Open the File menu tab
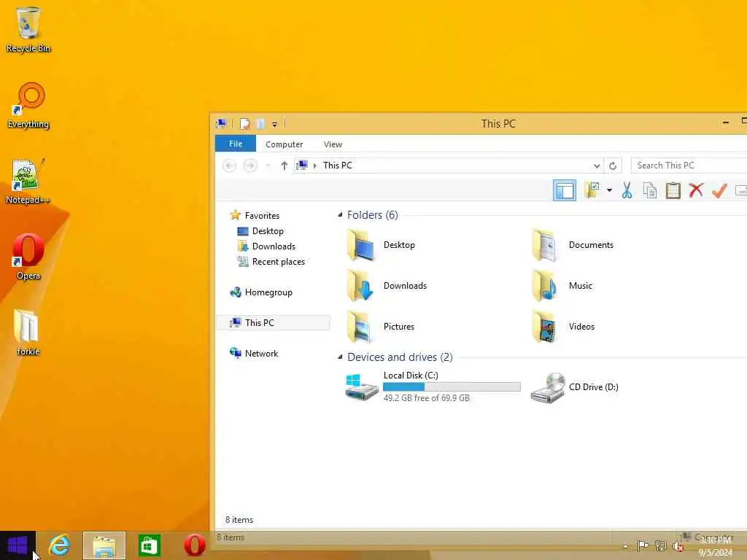 [x=236, y=144]
